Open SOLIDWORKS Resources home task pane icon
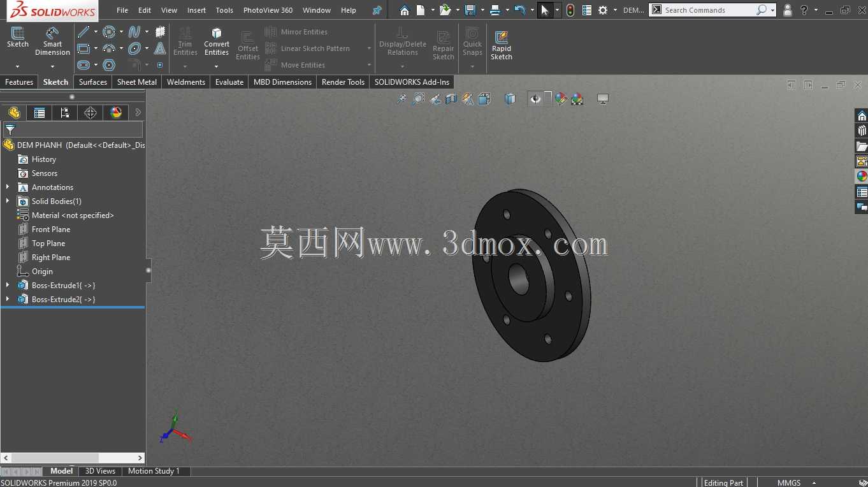Screen dimensions: 868x487 [862, 115]
